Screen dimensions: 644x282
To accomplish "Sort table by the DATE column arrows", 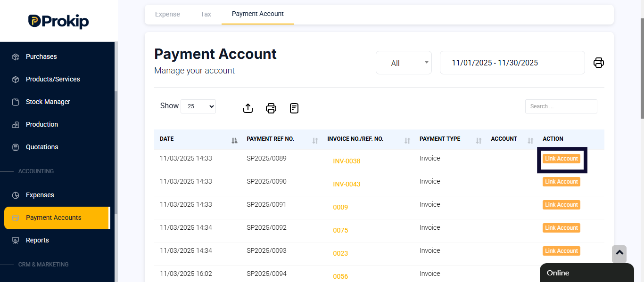I will pyautogui.click(x=234, y=140).
